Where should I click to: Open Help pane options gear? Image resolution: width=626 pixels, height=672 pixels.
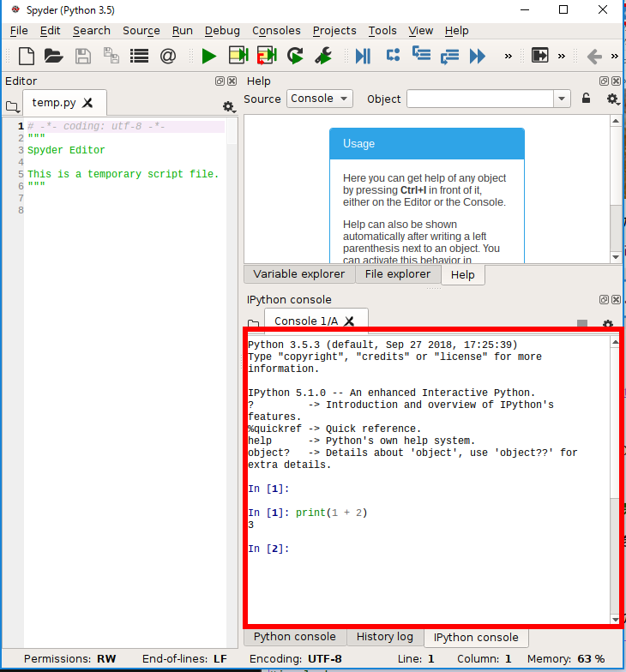tap(612, 99)
